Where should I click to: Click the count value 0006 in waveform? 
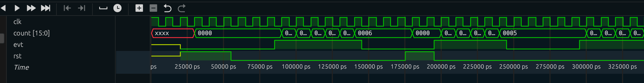365,33
